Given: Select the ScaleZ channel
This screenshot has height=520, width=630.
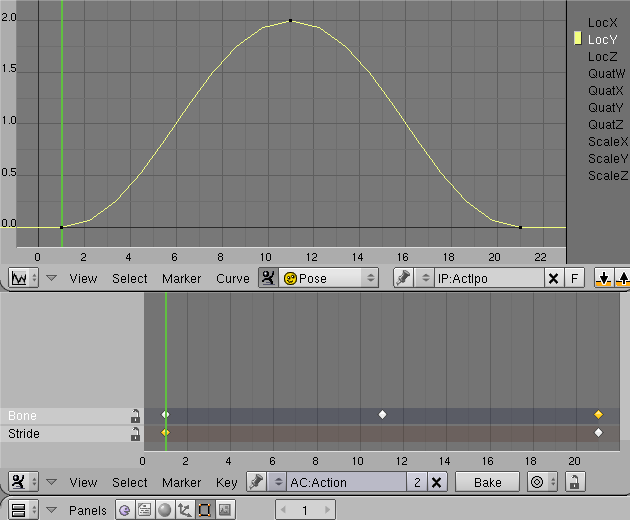Looking at the screenshot, I should (x=608, y=176).
